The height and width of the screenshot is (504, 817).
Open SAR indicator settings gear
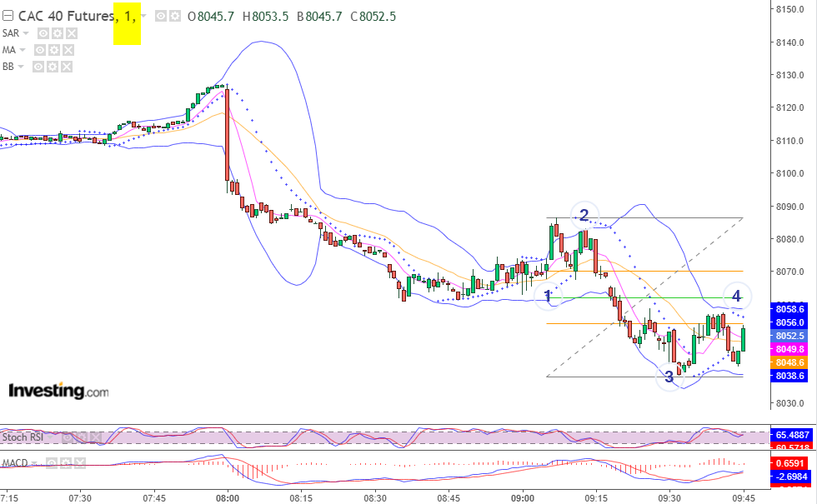(58, 33)
